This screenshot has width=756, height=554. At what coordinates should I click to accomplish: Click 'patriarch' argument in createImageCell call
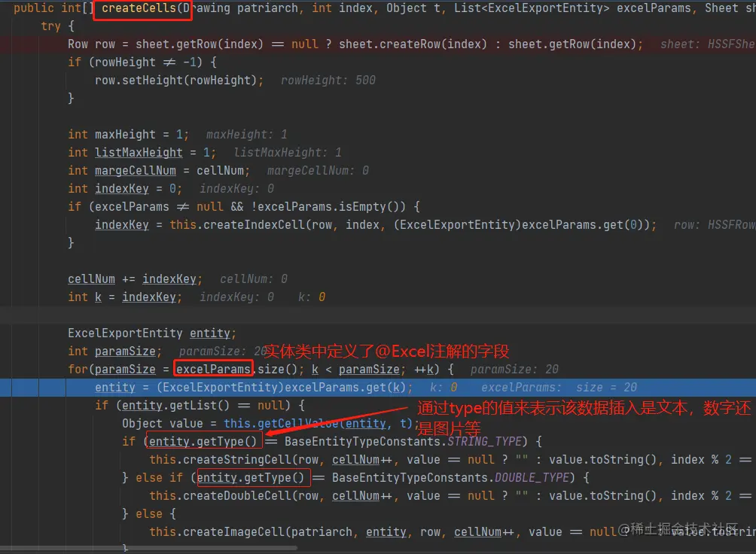(322, 532)
